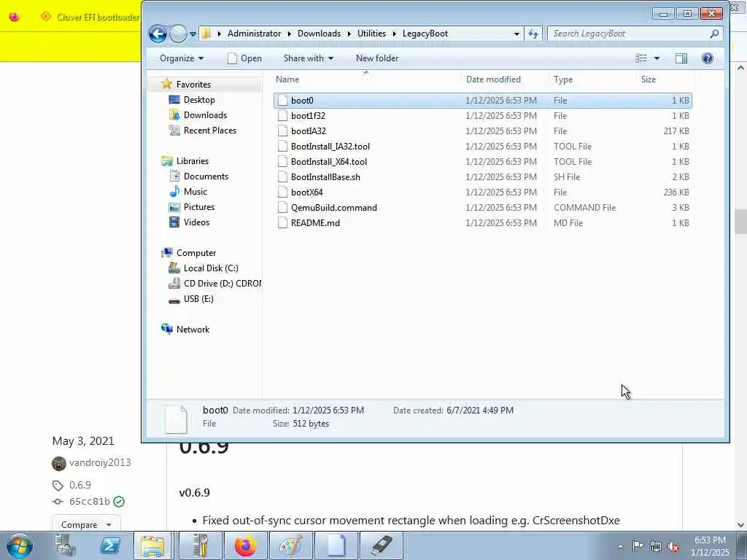Launch PowerShell from taskbar
This screenshot has width=747, height=560.
(109, 545)
